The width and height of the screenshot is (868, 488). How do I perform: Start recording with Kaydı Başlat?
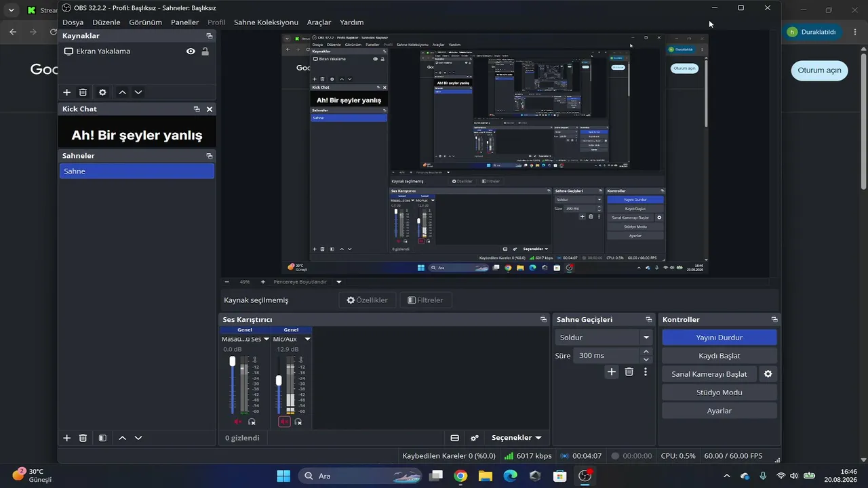tap(719, 356)
